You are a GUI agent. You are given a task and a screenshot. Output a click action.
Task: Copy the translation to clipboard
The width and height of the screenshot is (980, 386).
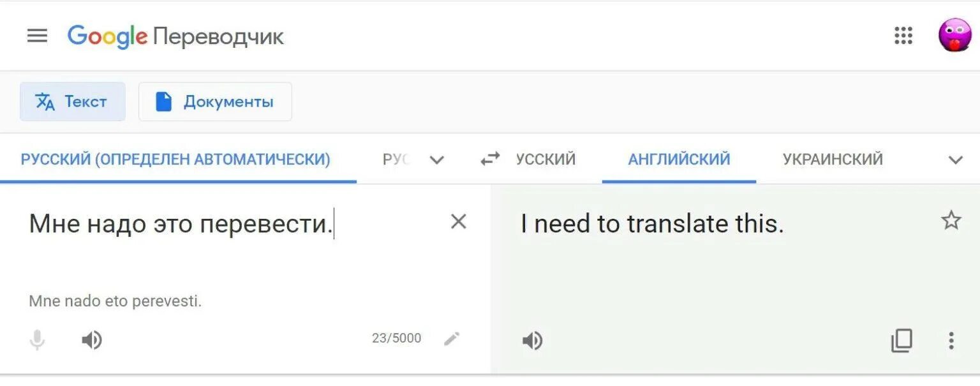pyautogui.click(x=902, y=341)
